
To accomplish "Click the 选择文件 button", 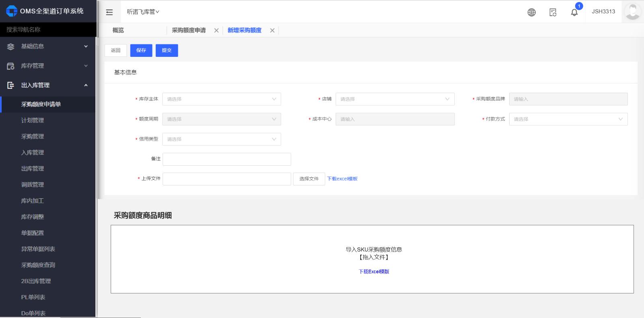I will [x=309, y=179].
